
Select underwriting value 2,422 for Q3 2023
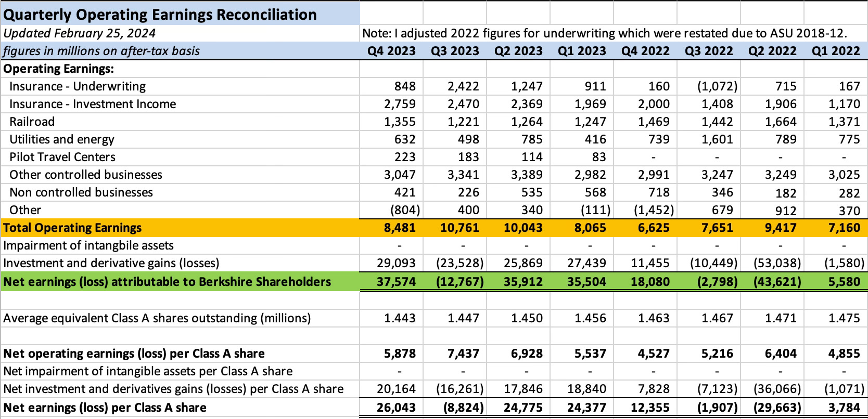(x=463, y=86)
